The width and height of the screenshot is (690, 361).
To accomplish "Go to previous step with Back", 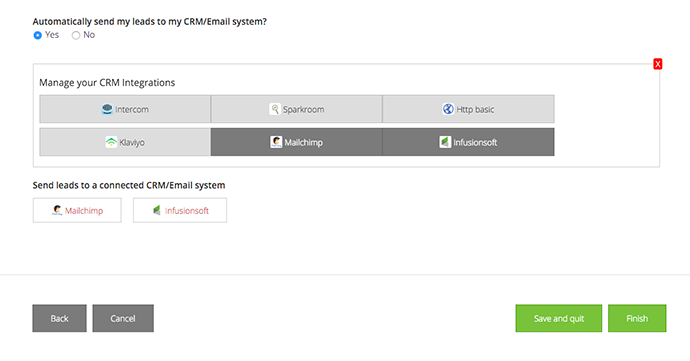I will tap(59, 318).
